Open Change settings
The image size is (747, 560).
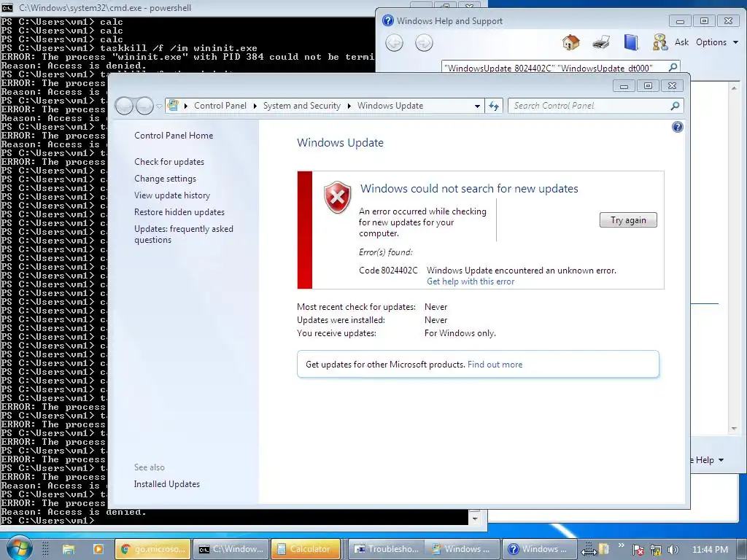click(x=165, y=179)
